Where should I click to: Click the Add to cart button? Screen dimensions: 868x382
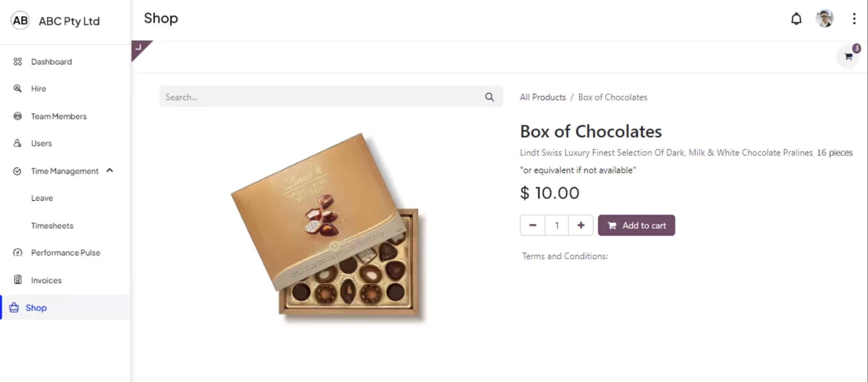(636, 225)
